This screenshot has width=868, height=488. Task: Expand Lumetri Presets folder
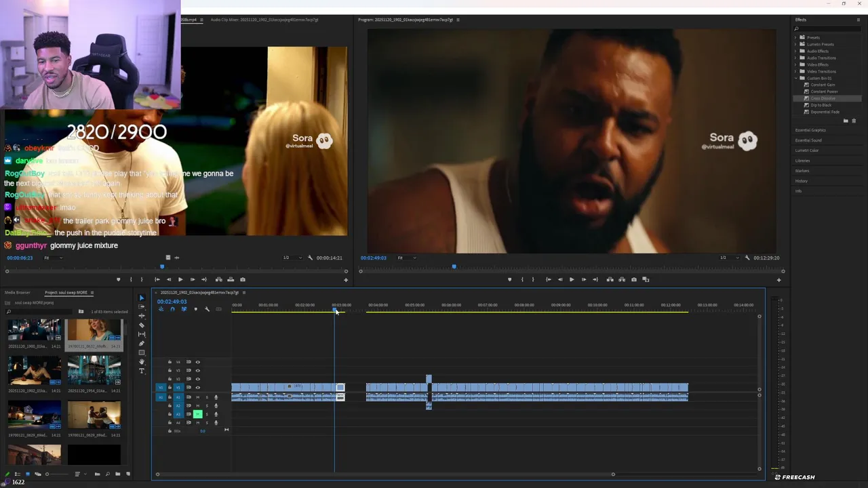(x=795, y=44)
